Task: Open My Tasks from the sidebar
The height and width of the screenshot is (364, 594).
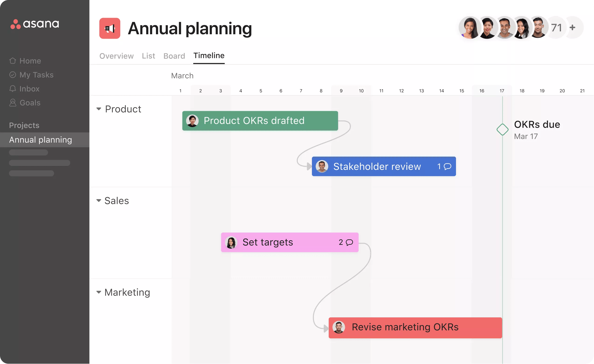Action: [13, 75]
